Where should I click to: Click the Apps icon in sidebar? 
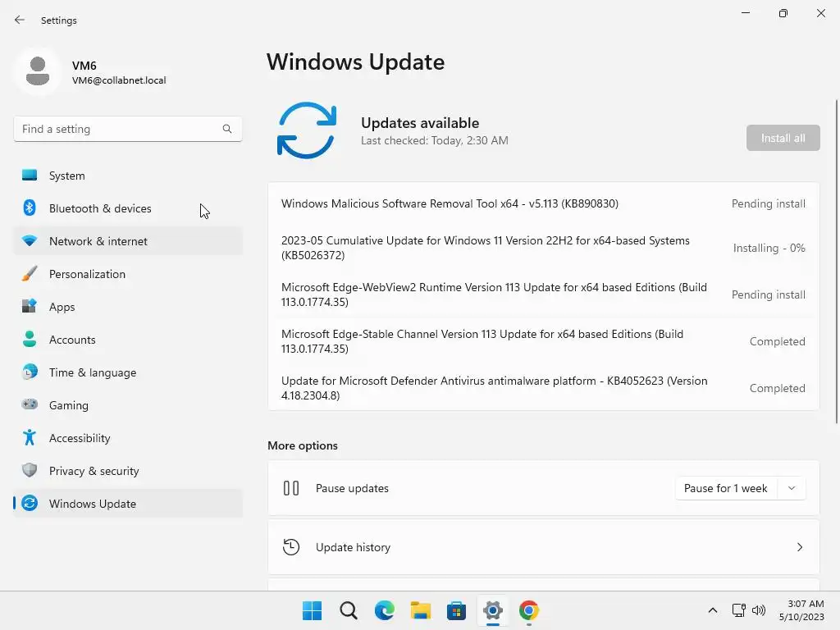tap(30, 307)
